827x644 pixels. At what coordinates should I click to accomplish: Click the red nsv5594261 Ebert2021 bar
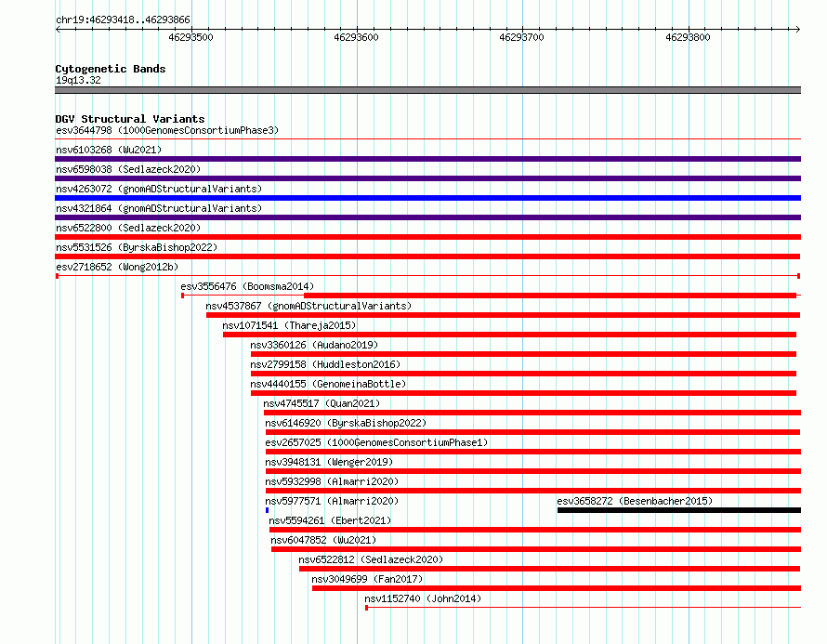click(x=535, y=530)
